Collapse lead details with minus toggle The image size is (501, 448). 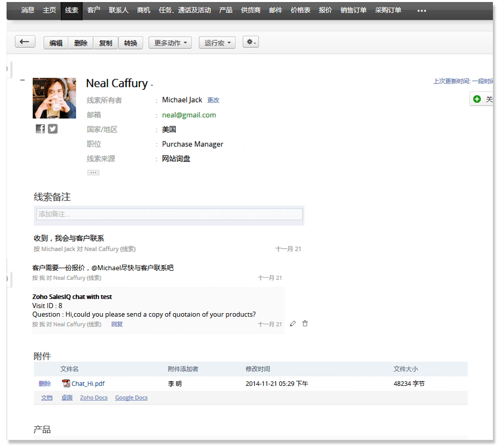tap(22, 80)
